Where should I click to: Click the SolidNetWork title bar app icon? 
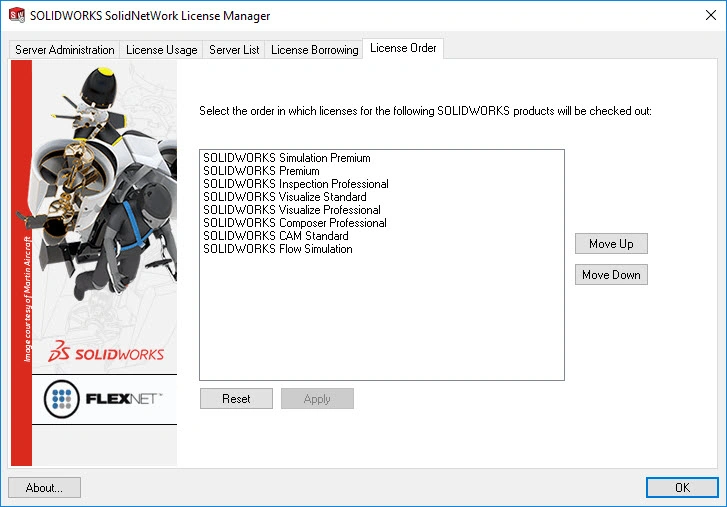point(17,15)
